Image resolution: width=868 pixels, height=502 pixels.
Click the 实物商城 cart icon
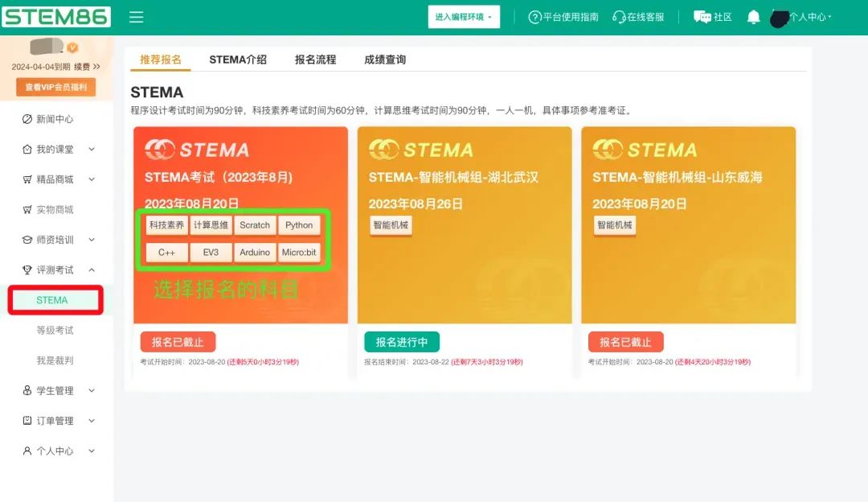pyautogui.click(x=27, y=209)
